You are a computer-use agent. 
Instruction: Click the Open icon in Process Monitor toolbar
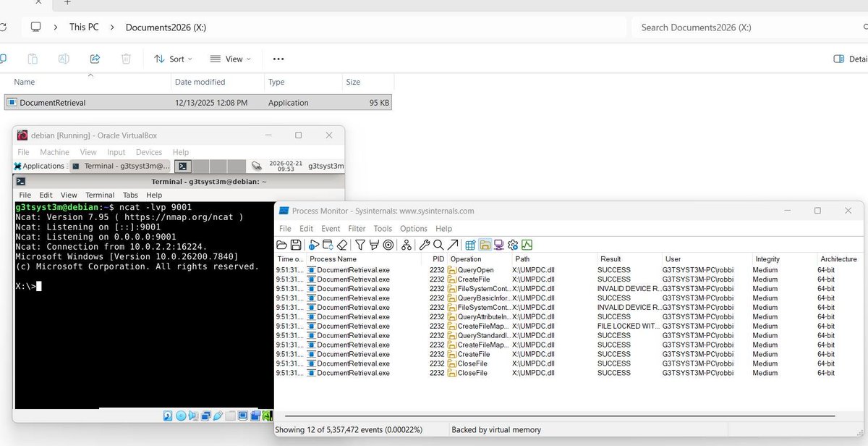(282, 245)
